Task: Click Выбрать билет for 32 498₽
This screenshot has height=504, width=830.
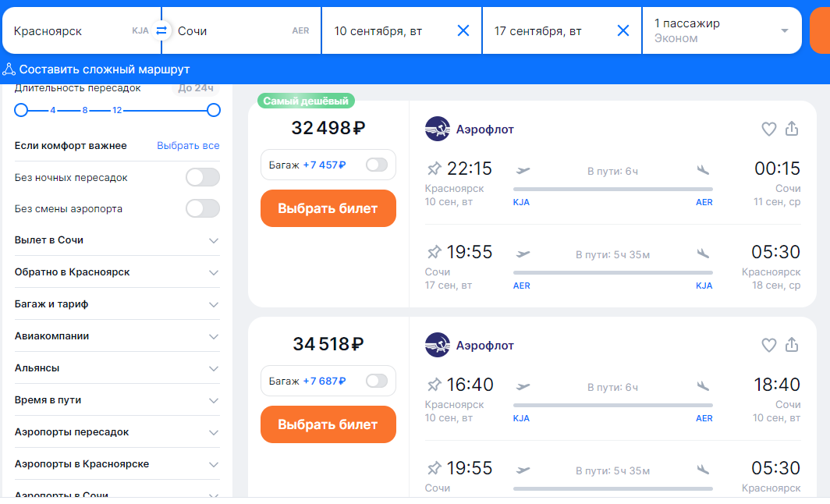Action: (x=328, y=208)
